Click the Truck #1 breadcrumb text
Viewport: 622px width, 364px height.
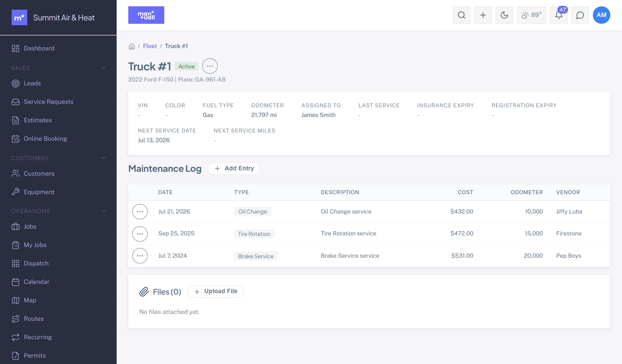coord(176,46)
